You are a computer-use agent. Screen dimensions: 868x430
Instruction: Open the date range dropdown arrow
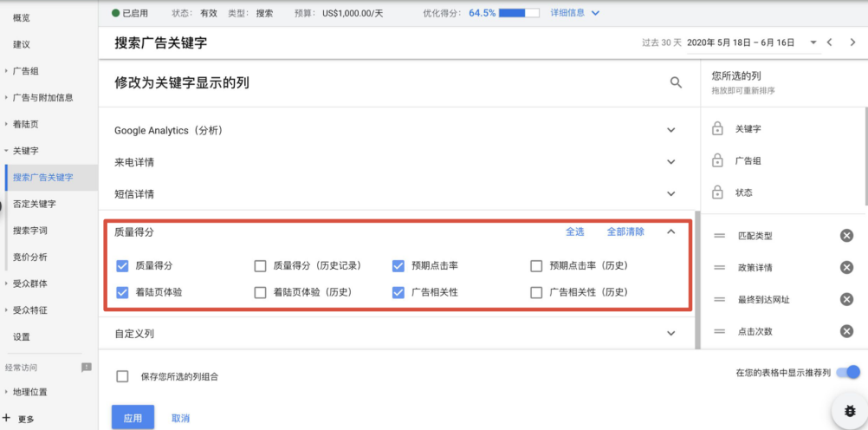point(813,42)
